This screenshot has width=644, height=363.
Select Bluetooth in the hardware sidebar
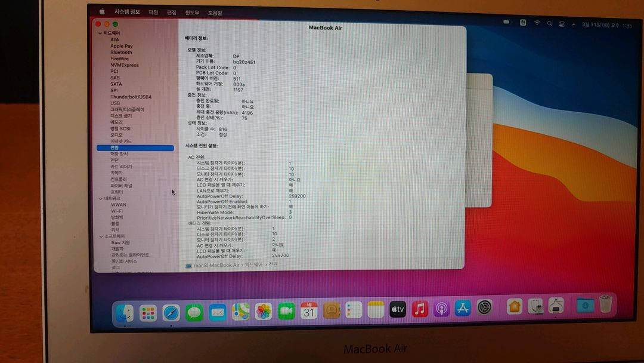click(x=121, y=53)
